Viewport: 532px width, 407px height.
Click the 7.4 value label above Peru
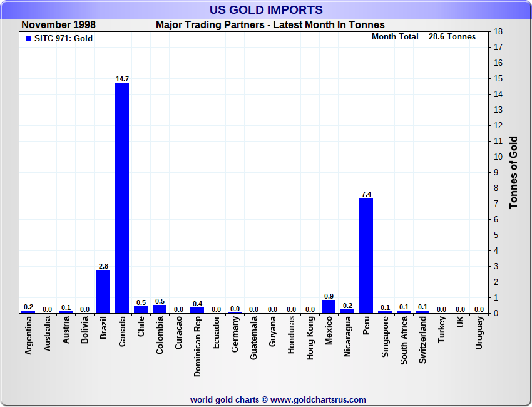click(x=366, y=194)
